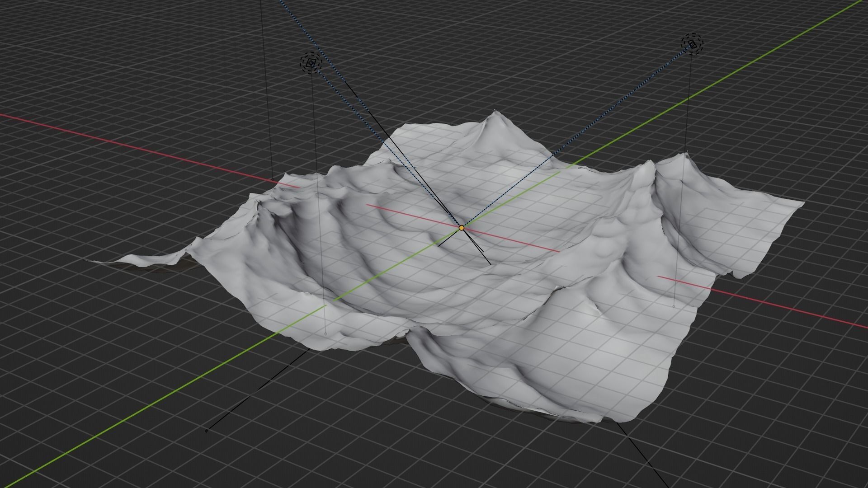
Task: Select the right light object icon
Action: point(693,44)
